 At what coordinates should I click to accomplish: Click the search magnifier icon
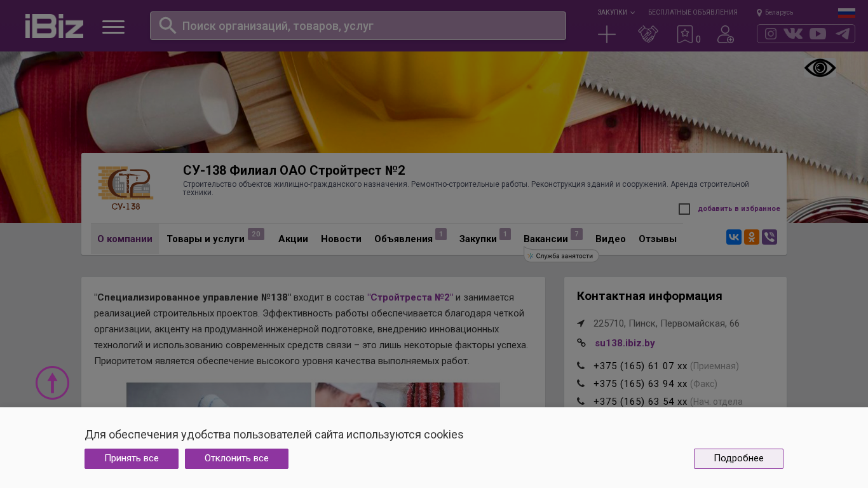click(167, 25)
